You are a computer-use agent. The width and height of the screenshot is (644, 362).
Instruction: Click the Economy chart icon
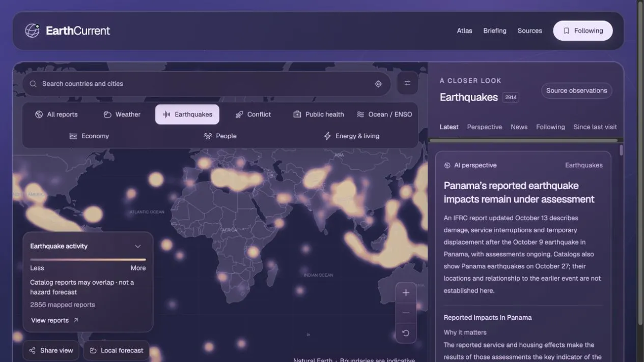point(73,136)
